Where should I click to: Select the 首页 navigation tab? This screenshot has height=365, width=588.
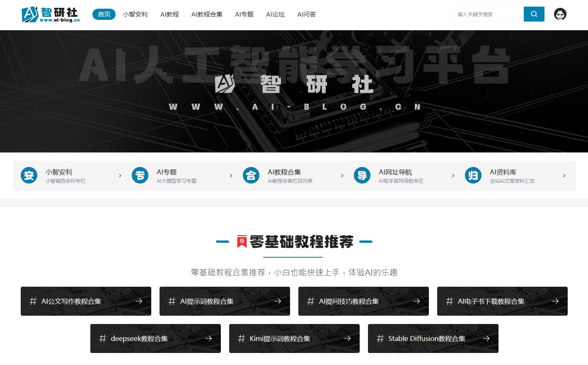[104, 14]
